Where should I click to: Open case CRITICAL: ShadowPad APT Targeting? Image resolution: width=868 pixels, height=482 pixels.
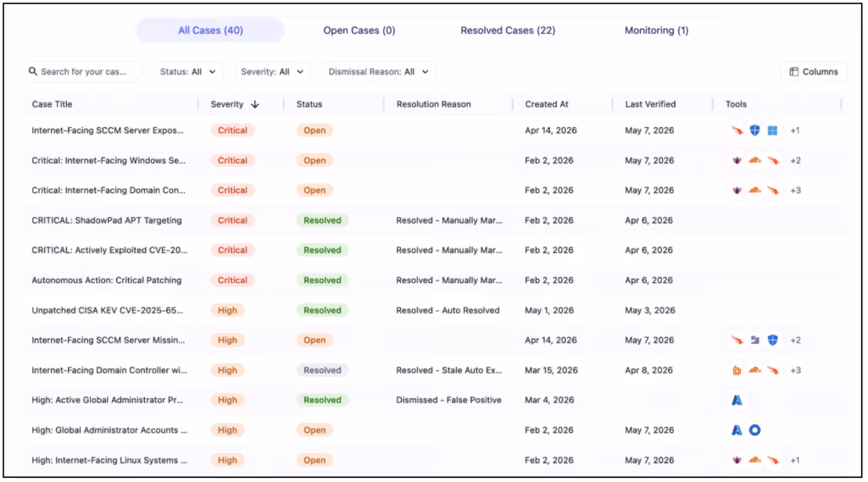pos(106,220)
